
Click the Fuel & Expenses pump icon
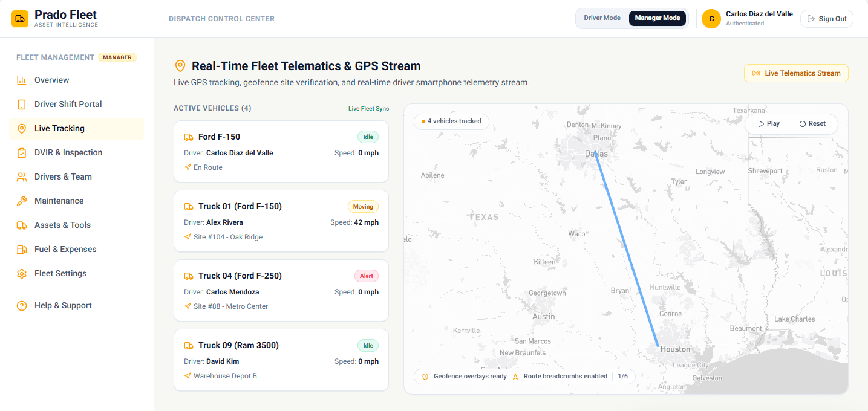[x=22, y=249]
